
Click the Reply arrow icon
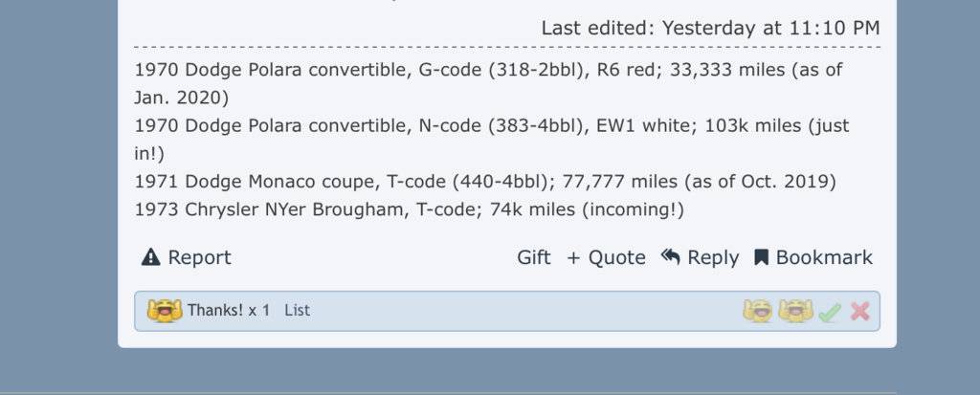tap(670, 256)
